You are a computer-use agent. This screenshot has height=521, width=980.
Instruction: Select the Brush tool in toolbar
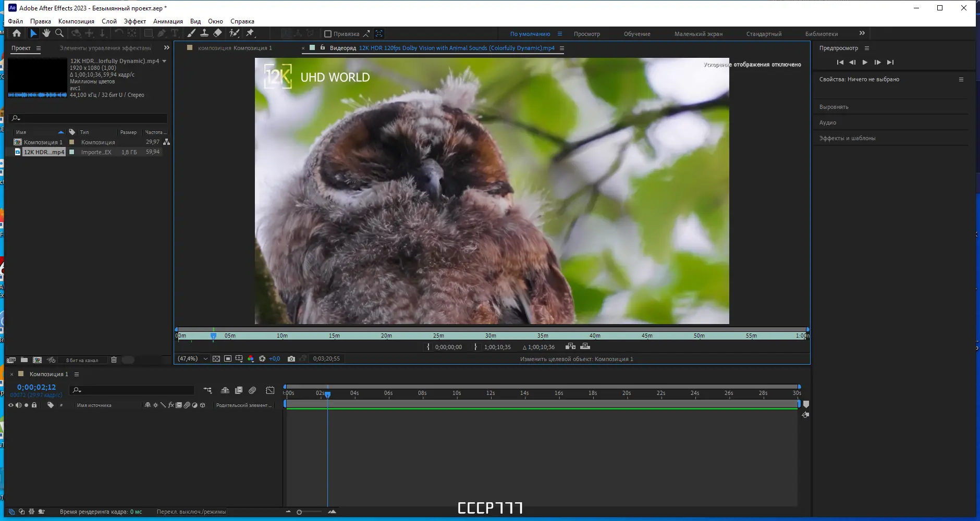(x=191, y=33)
